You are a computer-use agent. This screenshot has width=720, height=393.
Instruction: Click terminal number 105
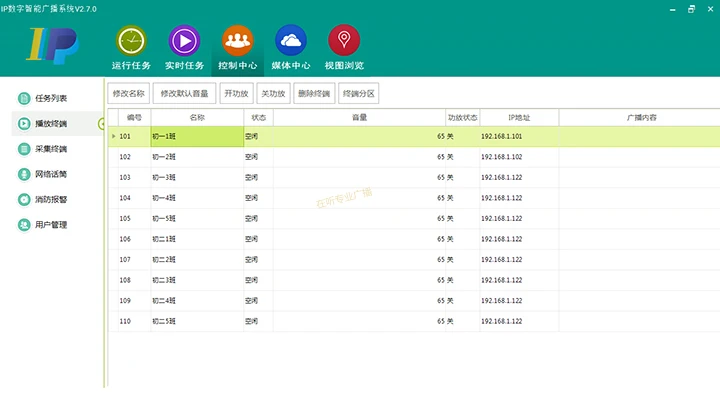(x=125, y=219)
